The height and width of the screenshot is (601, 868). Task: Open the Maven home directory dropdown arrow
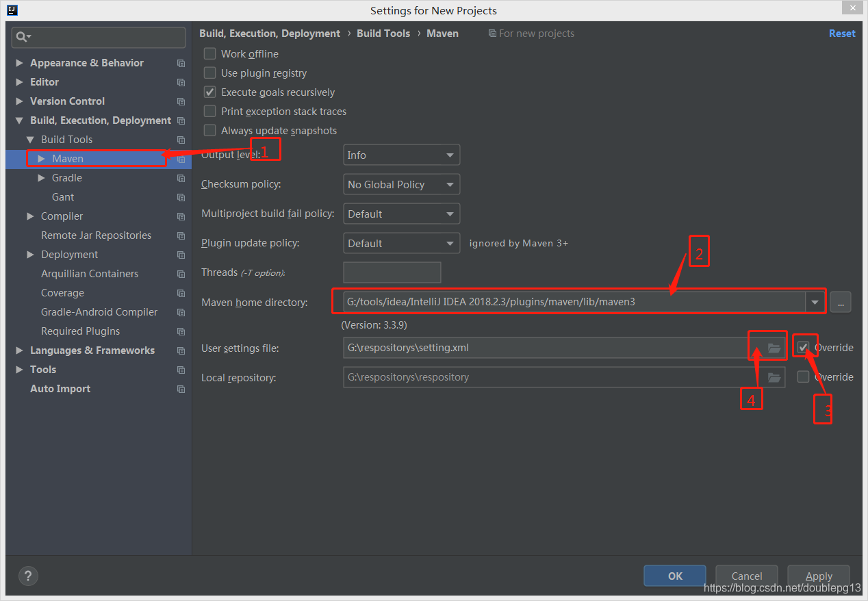815,302
